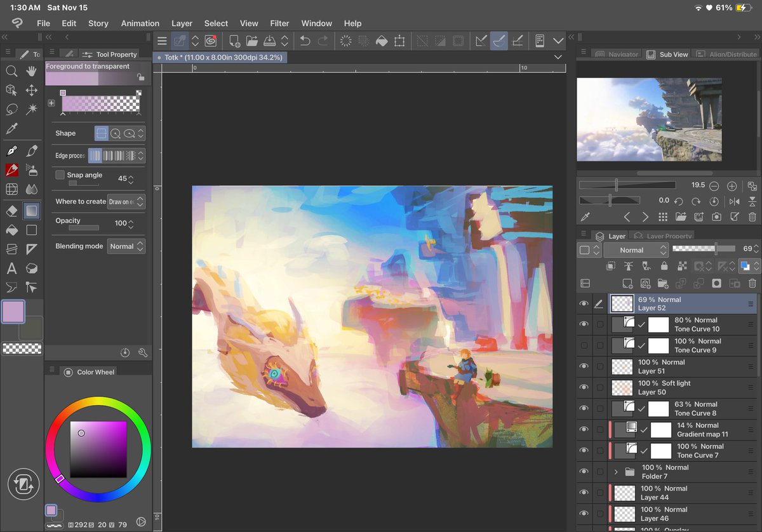Open Edge process options stepper
This screenshot has height=532, width=762.
[x=141, y=156]
